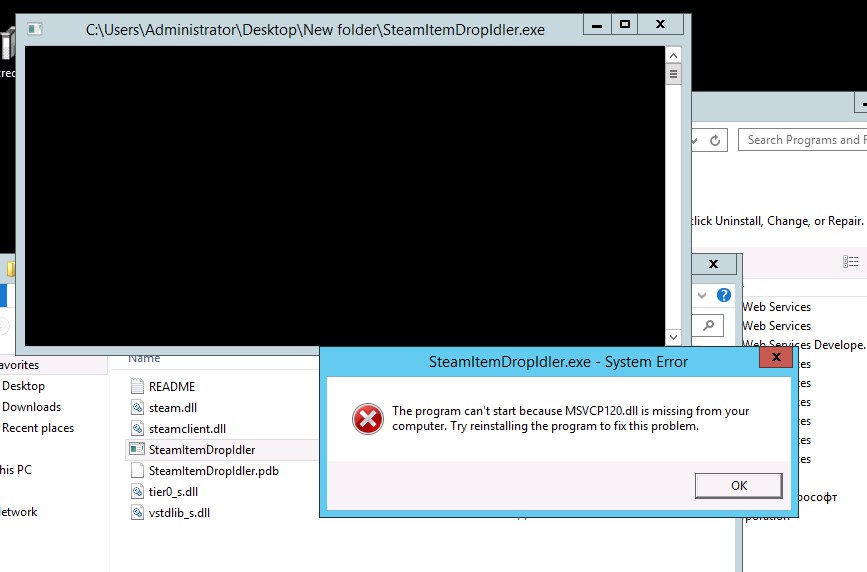This screenshot has width=867, height=572.
Task: Select the second Web Services program entry
Action: point(777,326)
